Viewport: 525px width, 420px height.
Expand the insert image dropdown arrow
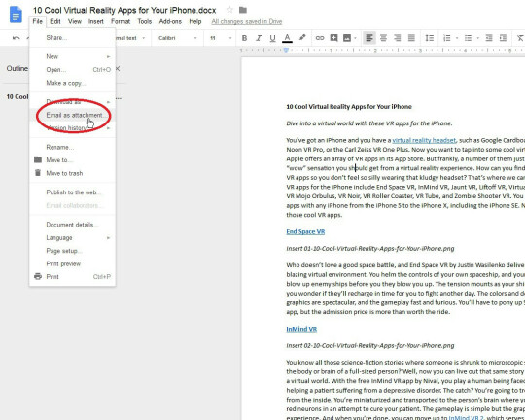(355, 38)
